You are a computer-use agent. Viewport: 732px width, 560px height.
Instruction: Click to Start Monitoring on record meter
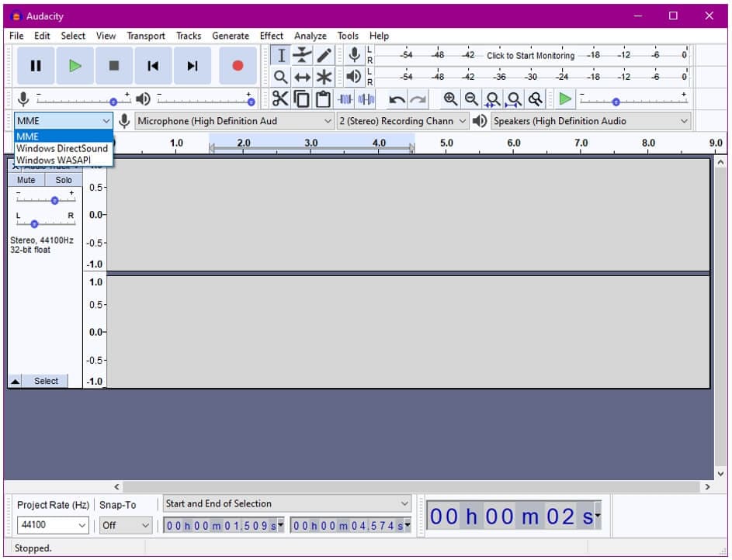531,56
